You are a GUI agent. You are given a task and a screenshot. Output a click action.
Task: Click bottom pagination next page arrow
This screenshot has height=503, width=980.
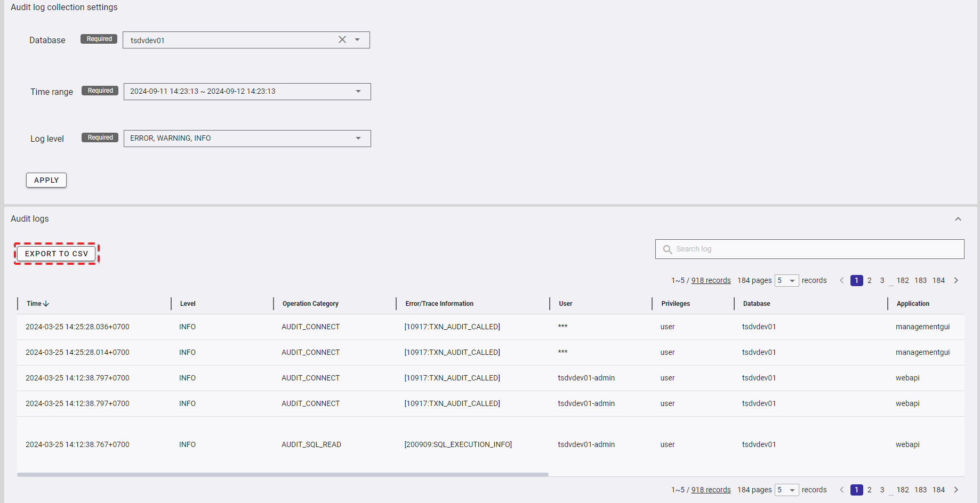pyautogui.click(x=956, y=490)
